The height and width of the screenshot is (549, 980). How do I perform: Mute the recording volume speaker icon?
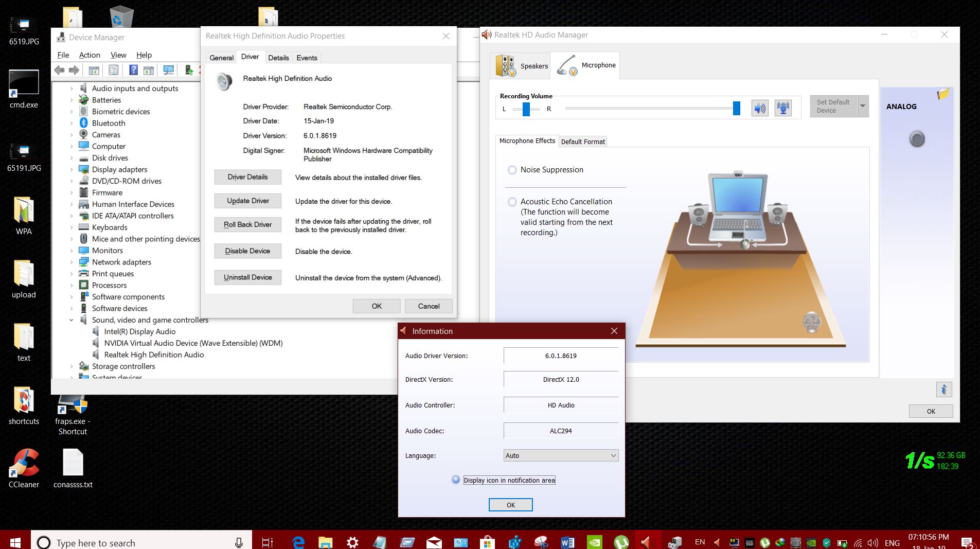click(x=760, y=108)
